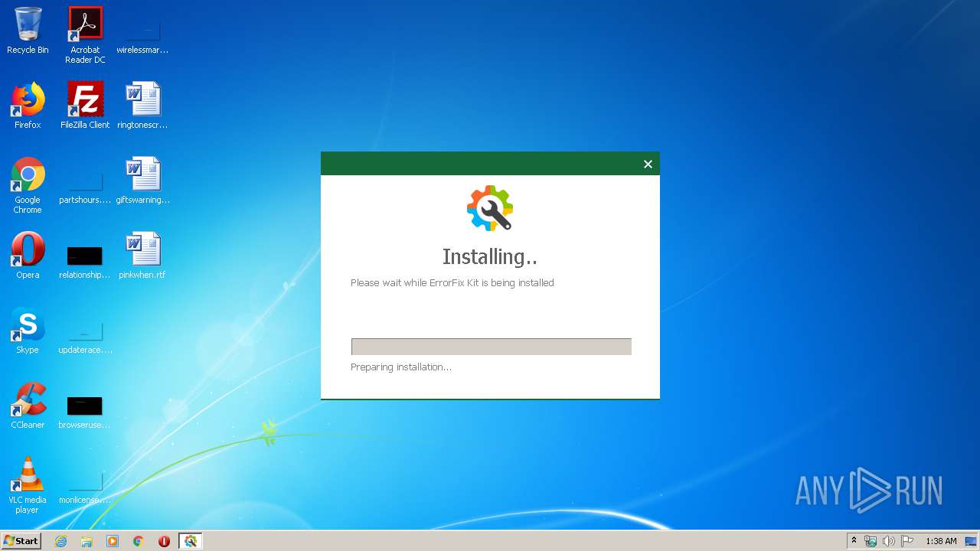Close the ErrorFix Kit installer window
This screenshot has height=551, width=980.
tap(648, 164)
